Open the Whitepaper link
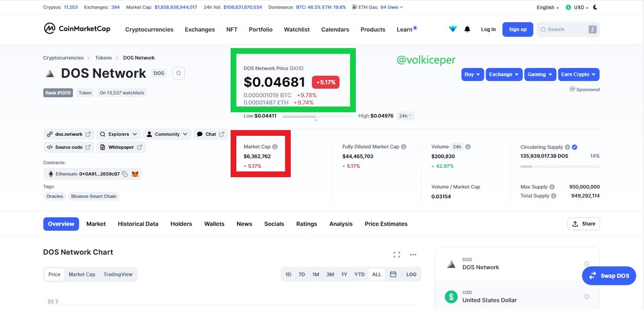The height and width of the screenshot is (309, 644). pos(121,147)
